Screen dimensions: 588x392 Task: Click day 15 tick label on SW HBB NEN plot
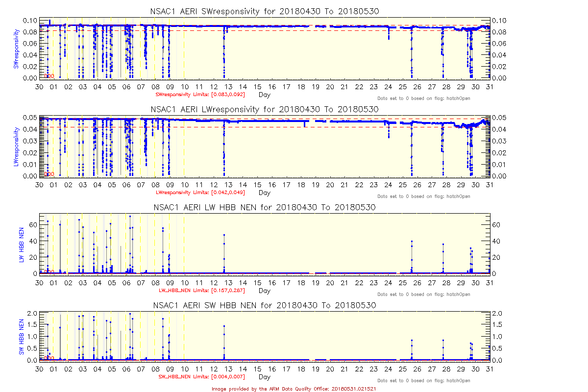point(258,369)
